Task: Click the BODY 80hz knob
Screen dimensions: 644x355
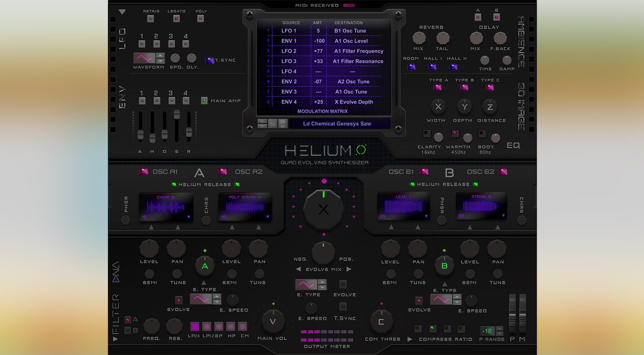Action: click(496, 137)
